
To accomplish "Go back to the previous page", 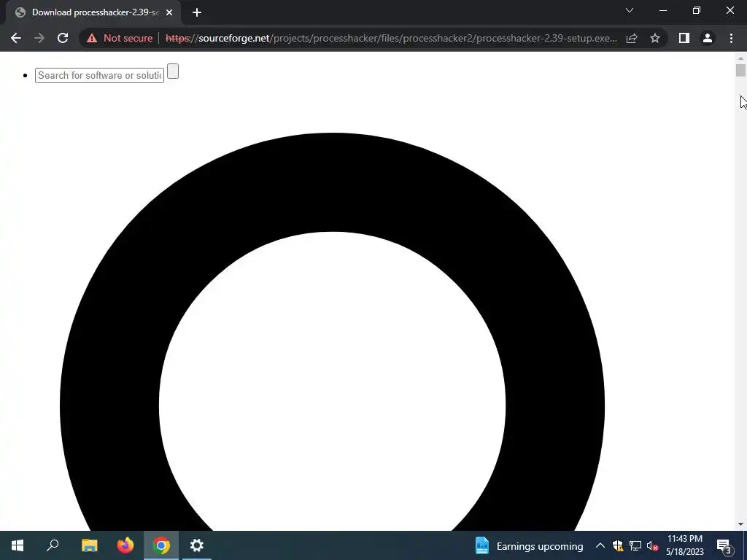I will 16,38.
